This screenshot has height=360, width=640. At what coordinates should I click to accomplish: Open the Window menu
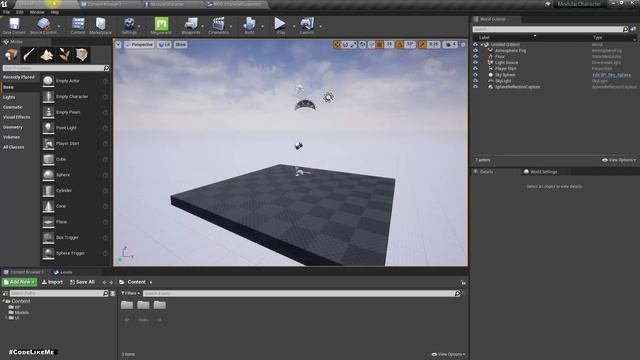(x=37, y=12)
